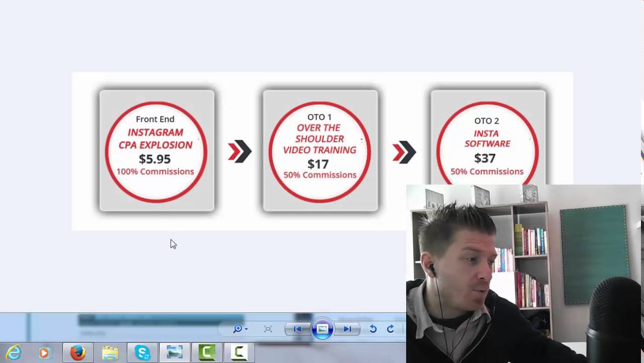This screenshot has width=644, height=363.
Task: Rotate the image clockwise
Action: (391, 329)
